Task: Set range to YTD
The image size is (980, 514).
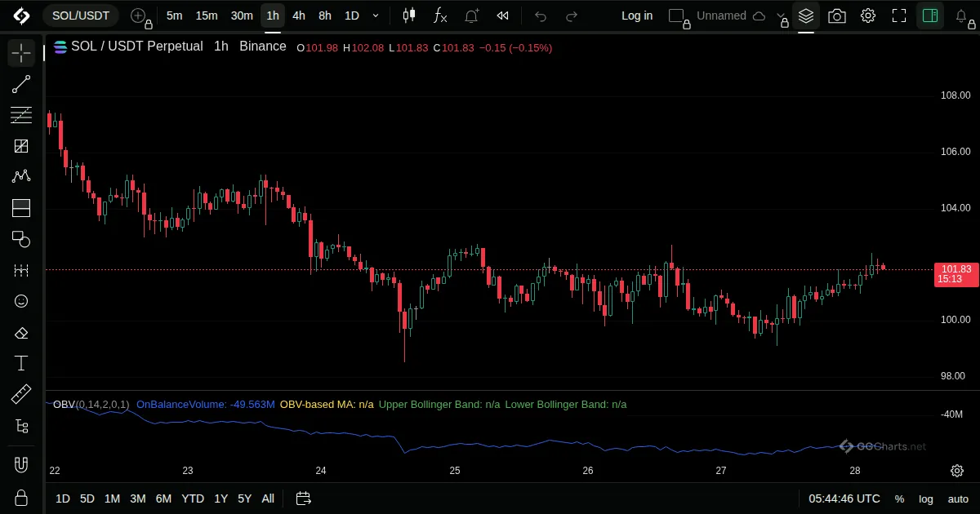Action: (x=193, y=498)
